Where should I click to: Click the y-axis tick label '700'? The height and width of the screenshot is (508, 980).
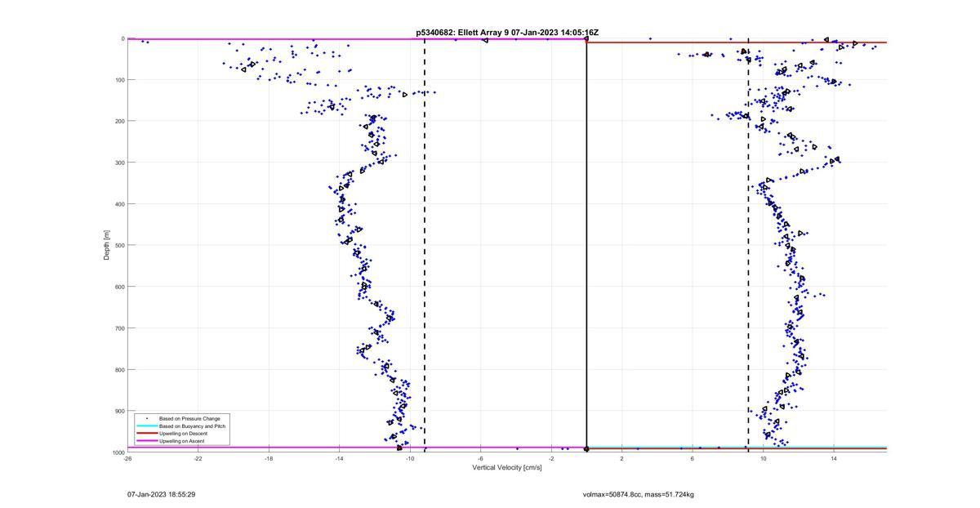(x=118, y=328)
